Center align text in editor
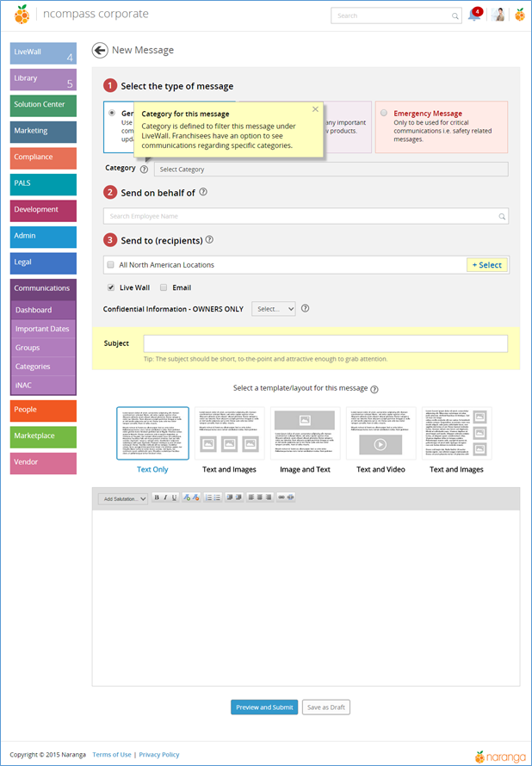 point(259,497)
